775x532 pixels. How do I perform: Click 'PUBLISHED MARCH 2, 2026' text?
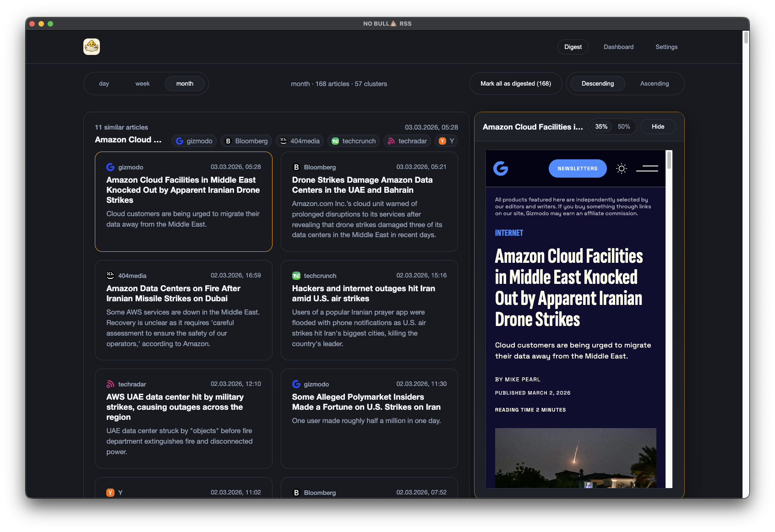[x=533, y=393]
